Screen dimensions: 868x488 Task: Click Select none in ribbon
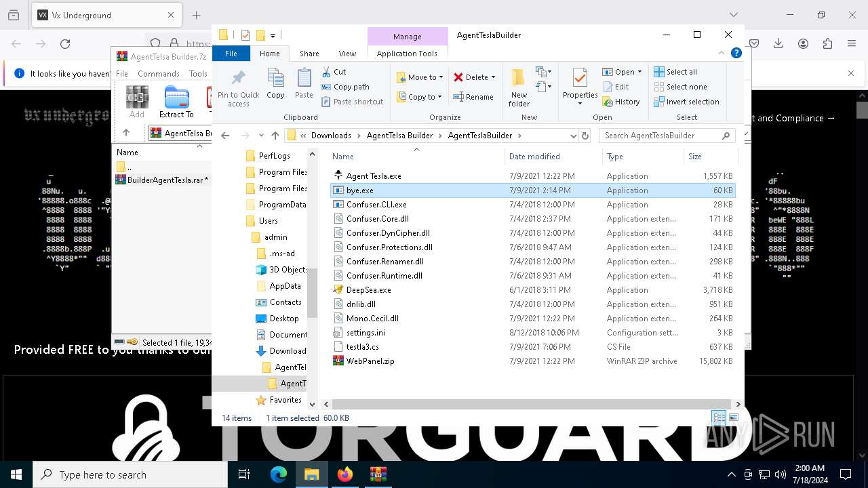coord(680,87)
